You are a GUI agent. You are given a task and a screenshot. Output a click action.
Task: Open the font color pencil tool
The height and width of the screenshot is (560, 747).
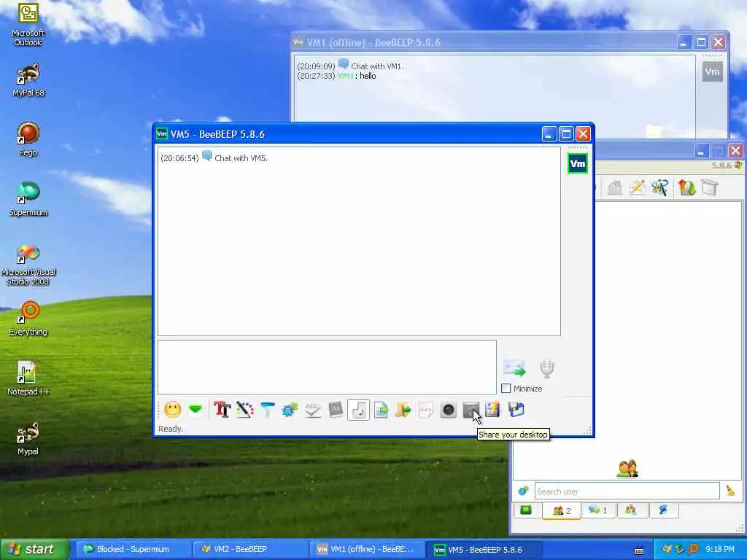pyautogui.click(x=245, y=410)
